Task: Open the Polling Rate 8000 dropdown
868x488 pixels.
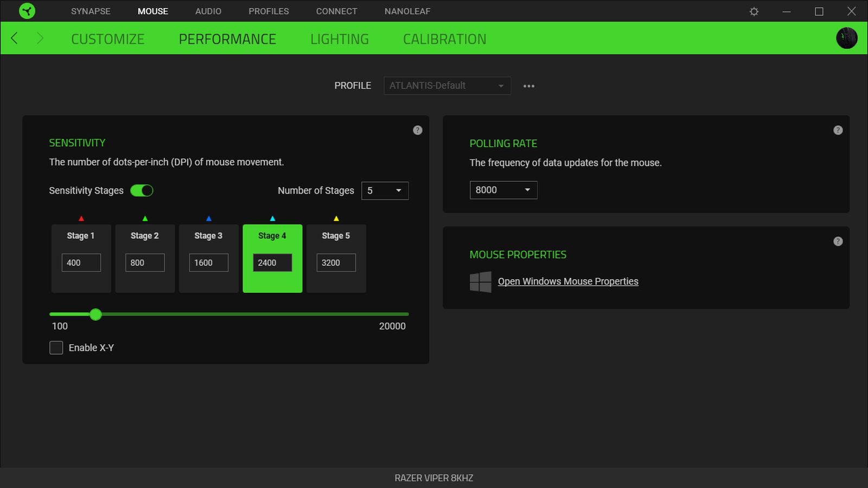Action: [503, 190]
